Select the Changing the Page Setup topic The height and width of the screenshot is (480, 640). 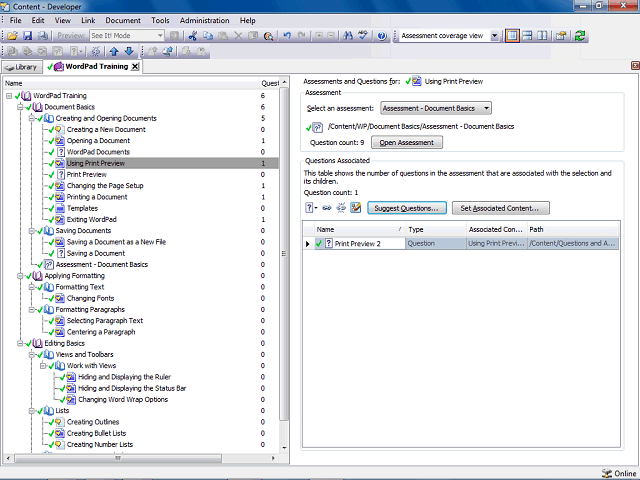coord(105,186)
